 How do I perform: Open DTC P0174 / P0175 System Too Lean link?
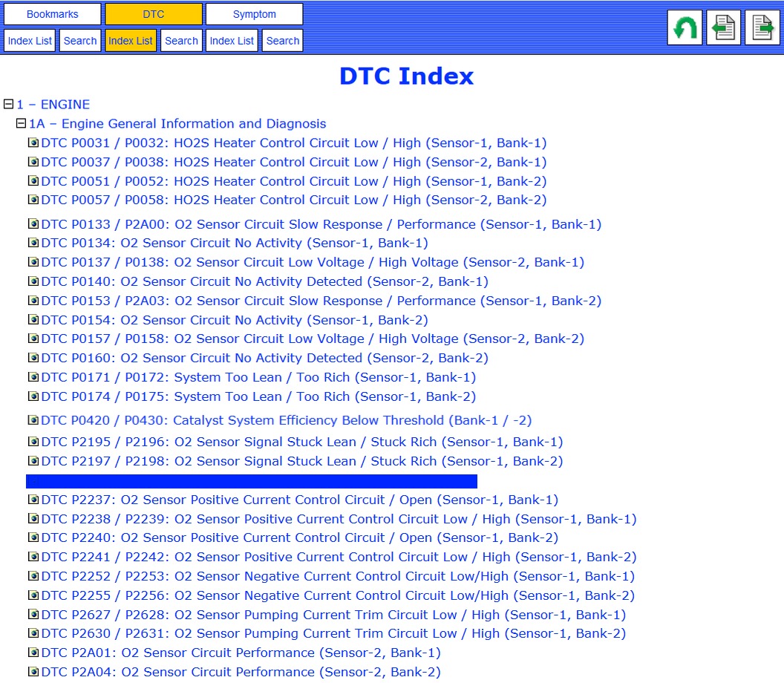tap(258, 396)
